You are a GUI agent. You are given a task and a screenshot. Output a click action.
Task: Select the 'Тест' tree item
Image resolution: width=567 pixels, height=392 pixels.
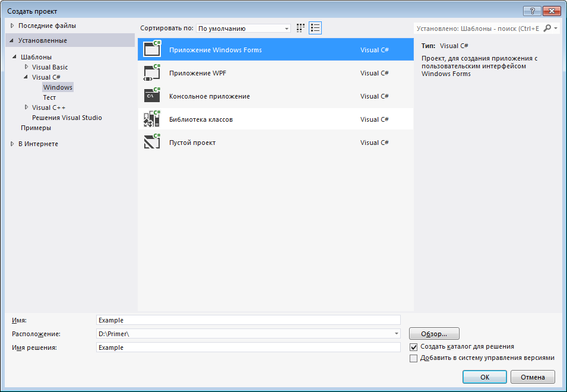49,97
